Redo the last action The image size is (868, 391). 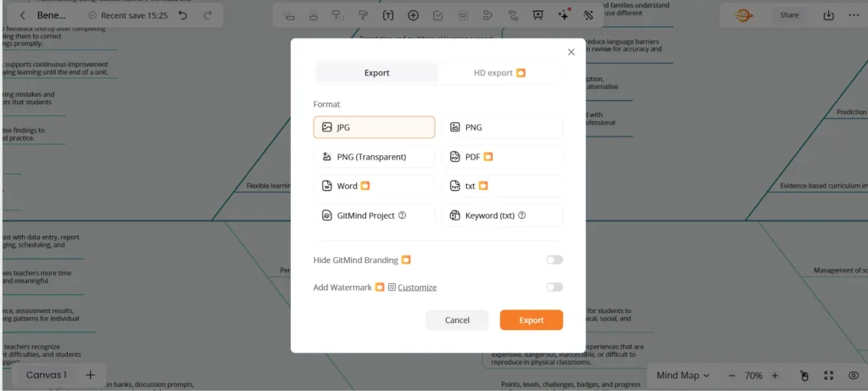(x=208, y=15)
